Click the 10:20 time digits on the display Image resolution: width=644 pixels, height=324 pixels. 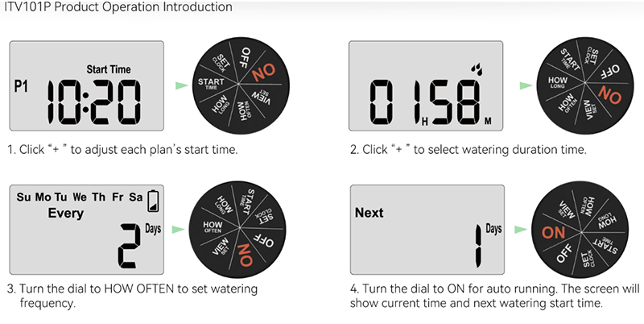[x=93, y=101]
